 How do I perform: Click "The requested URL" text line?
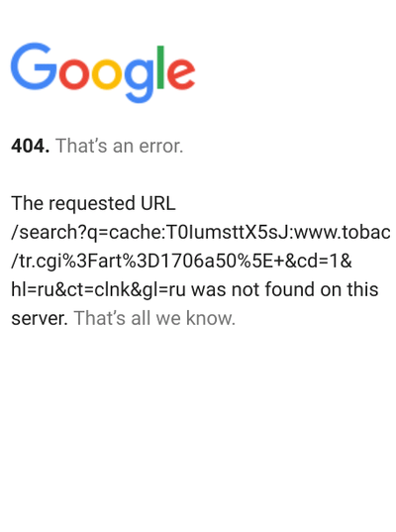coord(94,203)
